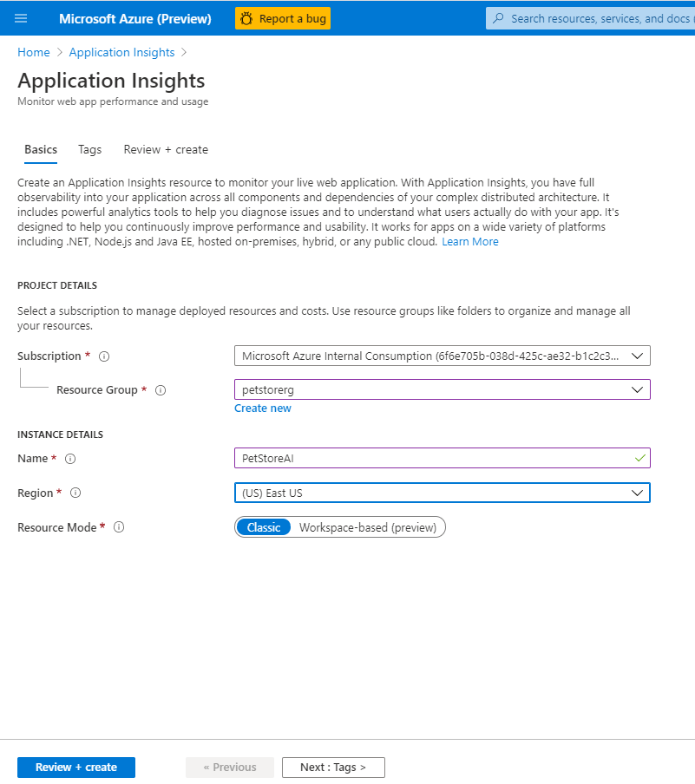695x784 pixels.
Task: Click the info icon next to Name
Action: pos(69,459)
